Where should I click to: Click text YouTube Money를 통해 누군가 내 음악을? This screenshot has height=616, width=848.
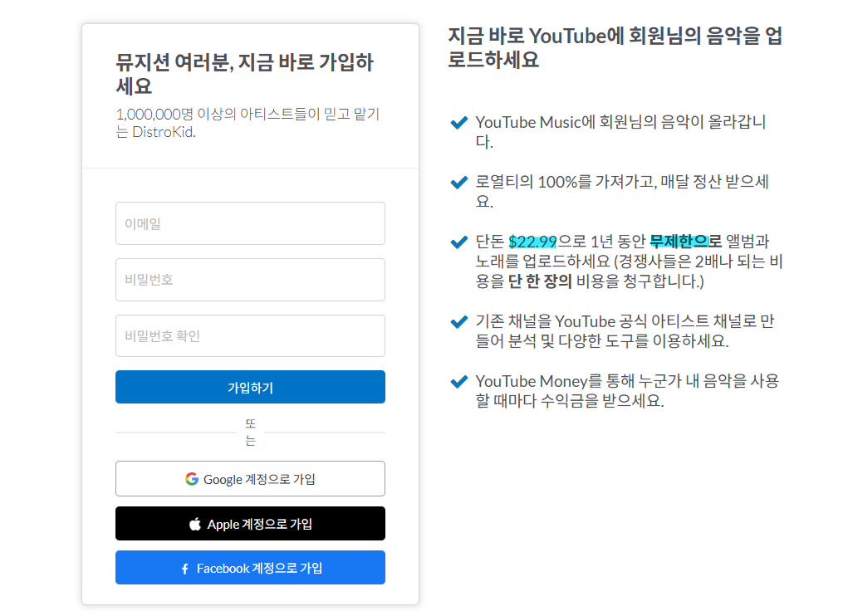[627, 381]
